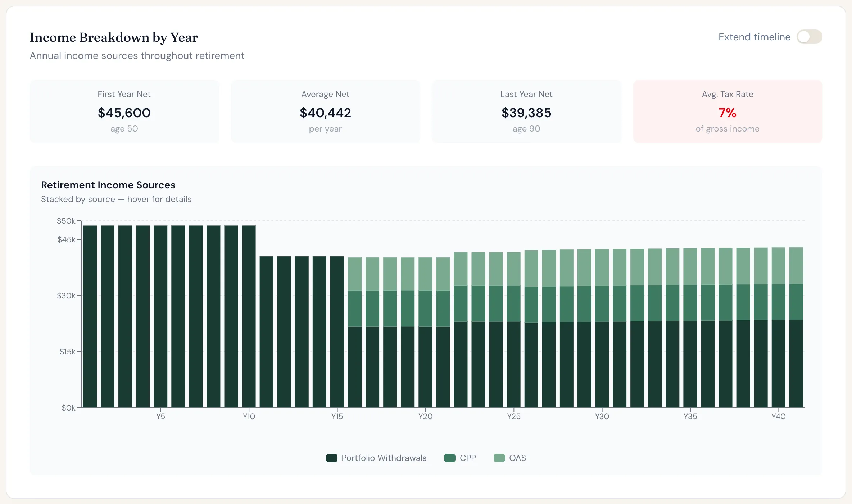Click the Y15 bar in chart
Screen dimensions: 852x504
click(x=337, y=332)
